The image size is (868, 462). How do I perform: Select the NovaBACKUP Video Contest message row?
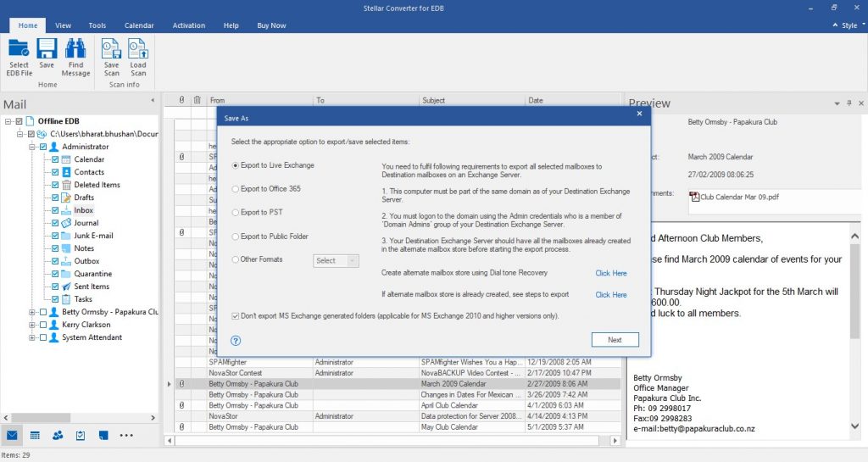(398, 373)
